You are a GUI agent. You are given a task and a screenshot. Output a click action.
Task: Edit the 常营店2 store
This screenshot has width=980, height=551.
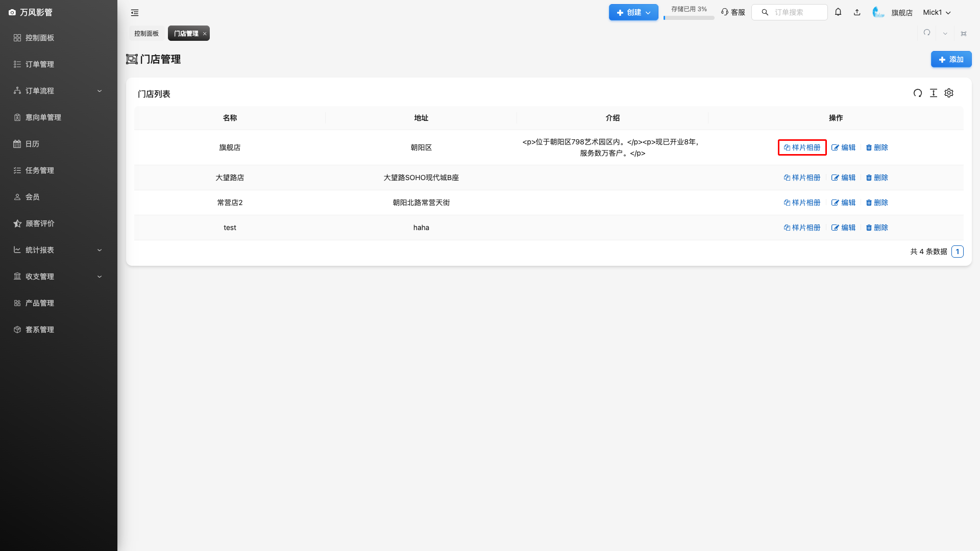(843, 203)
